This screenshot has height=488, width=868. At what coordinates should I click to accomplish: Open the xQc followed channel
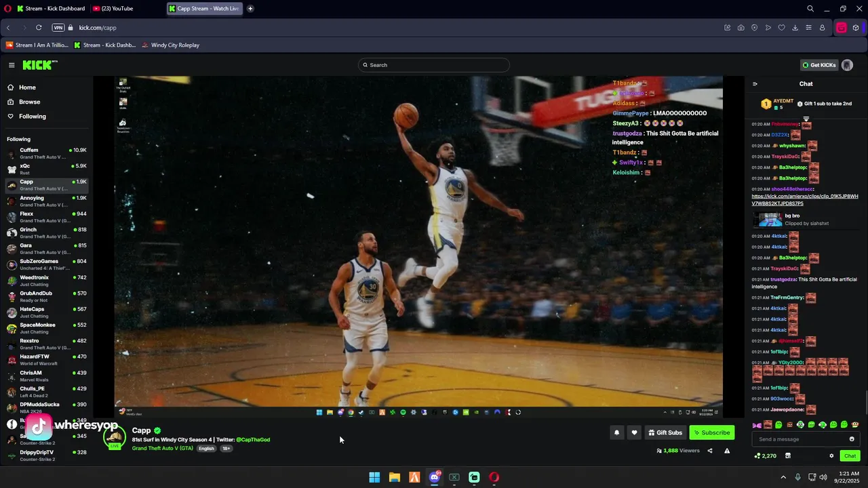46,169
